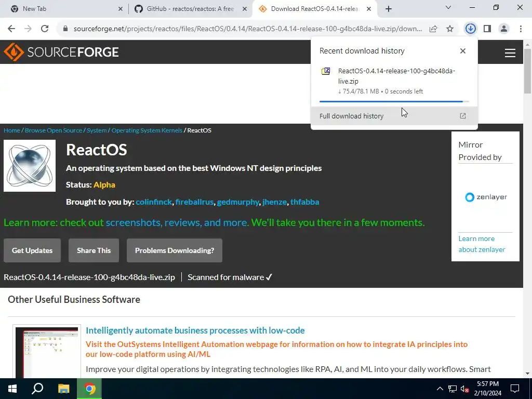Reload the SourceForge download page
Viewport: 532px width, 399px height.
[x=45, y=29]
